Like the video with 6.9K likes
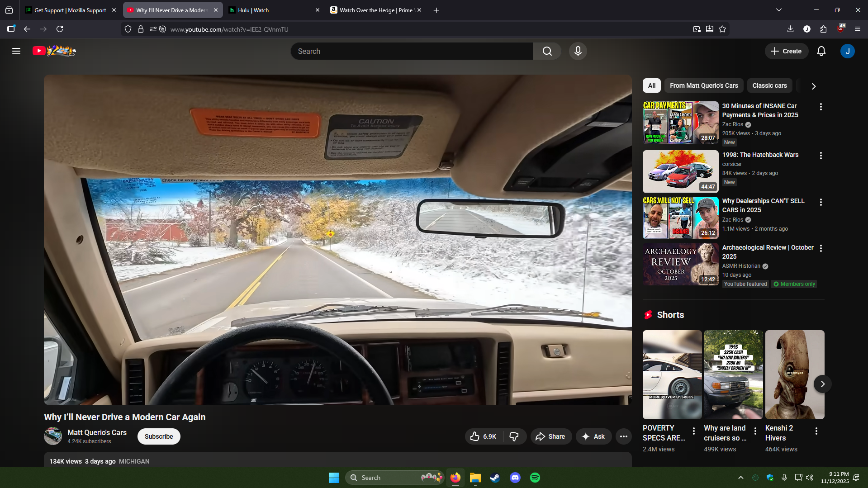Screen dimensions: 868x488 point(483,436)
